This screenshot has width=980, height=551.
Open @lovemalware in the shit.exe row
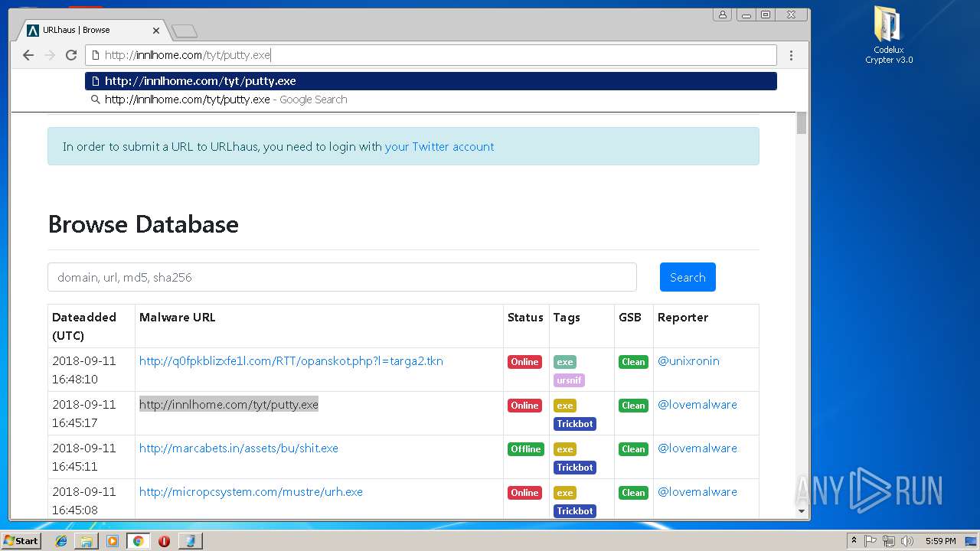tap(697, 448)
